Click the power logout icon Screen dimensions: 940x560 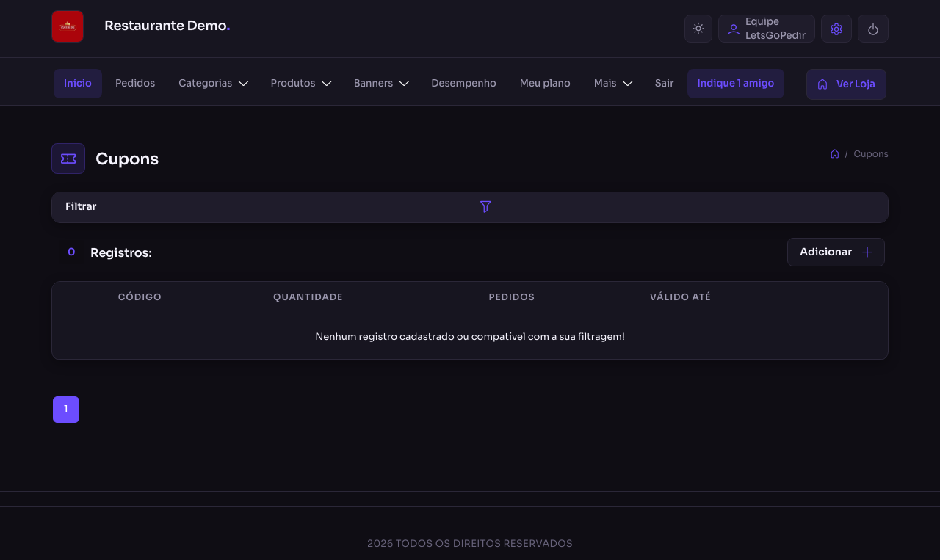click(873, 29)
